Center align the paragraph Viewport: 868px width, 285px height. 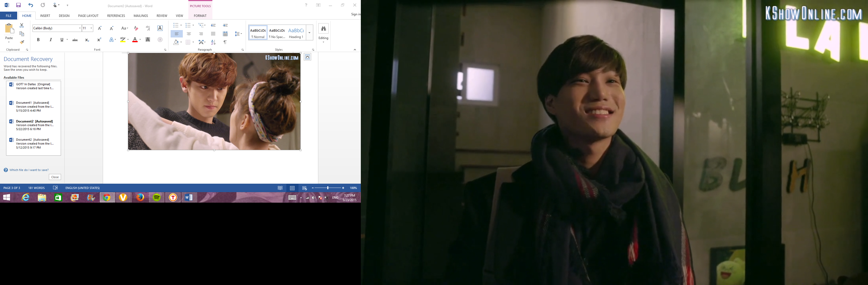coord(189,34)
